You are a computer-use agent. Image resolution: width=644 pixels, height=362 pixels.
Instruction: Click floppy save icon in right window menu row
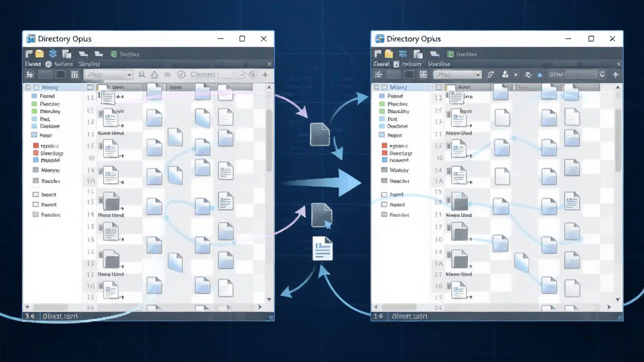click(396, 64)
